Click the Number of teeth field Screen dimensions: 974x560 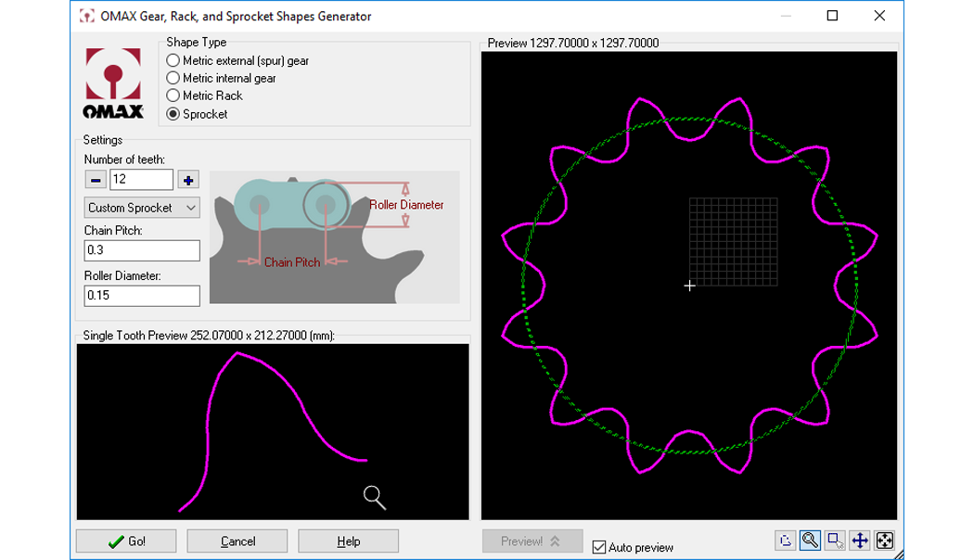point(141,180)
